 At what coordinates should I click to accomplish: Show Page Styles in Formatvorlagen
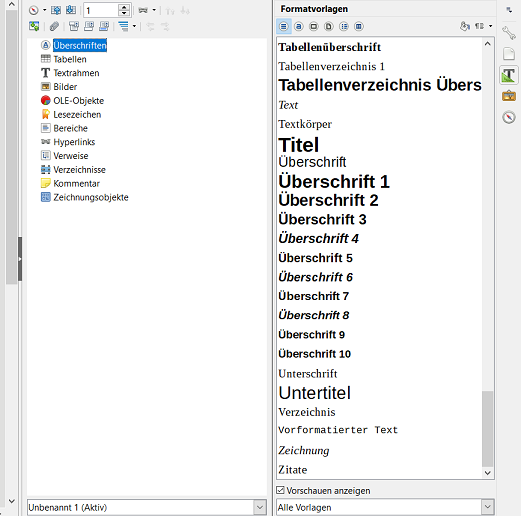tap(329, 26)
